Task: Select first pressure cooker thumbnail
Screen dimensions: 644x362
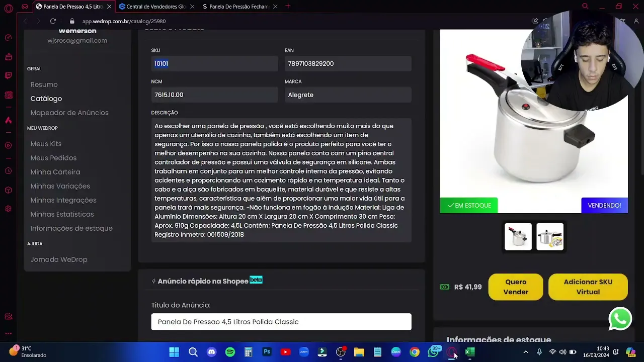Action: (518, 237)
